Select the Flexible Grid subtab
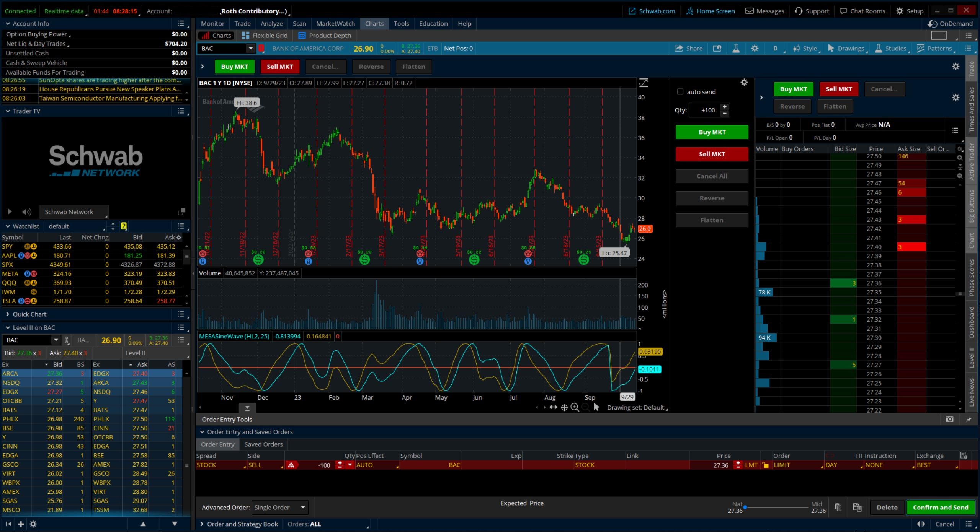The image size is (980, 532). click(x=265, y=36)
